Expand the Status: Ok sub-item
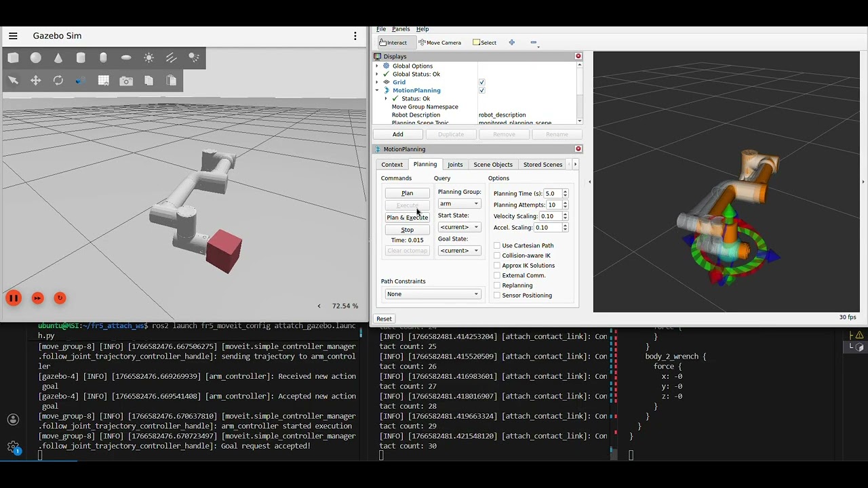868x488 pixels. 386,98
